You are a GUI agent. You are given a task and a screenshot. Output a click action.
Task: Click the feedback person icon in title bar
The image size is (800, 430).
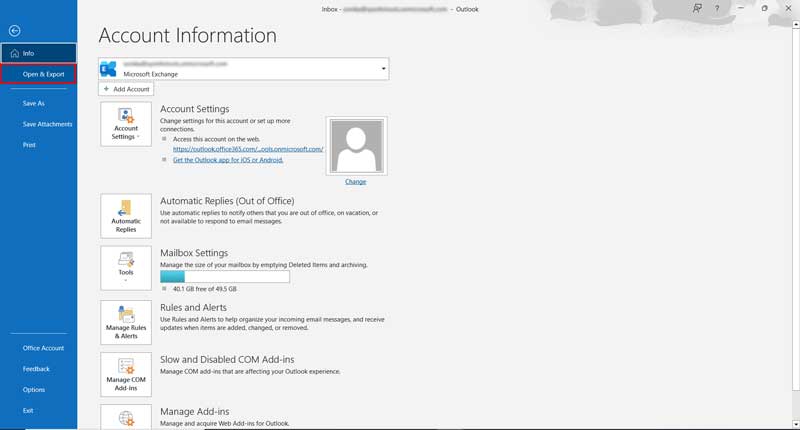697,9
